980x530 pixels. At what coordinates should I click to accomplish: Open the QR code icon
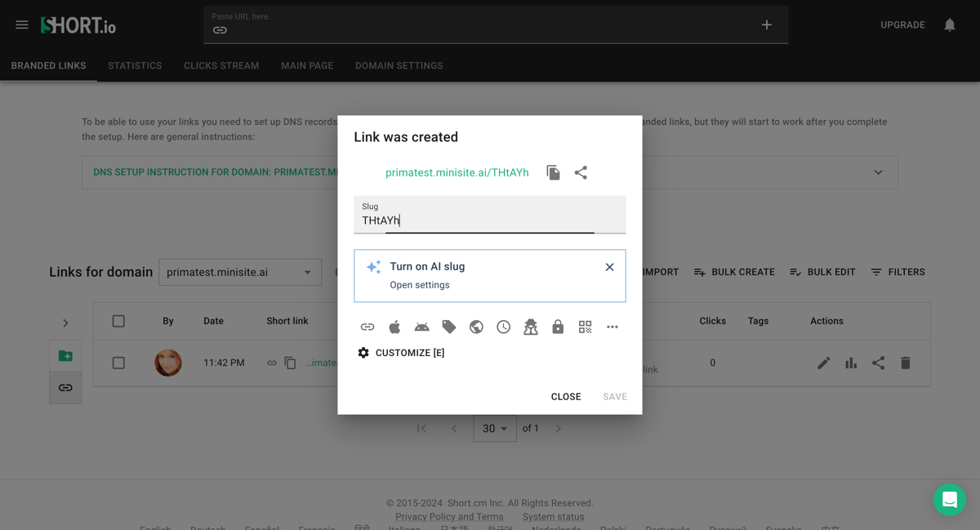click(585, 327)
